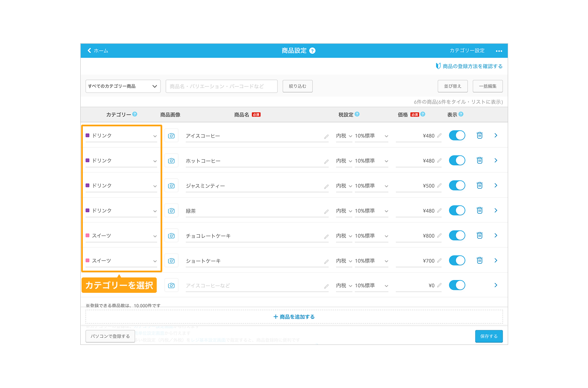Click camera icon for ホットコーヒー image
The image size is (588, 388).
(x=171, y=161)
